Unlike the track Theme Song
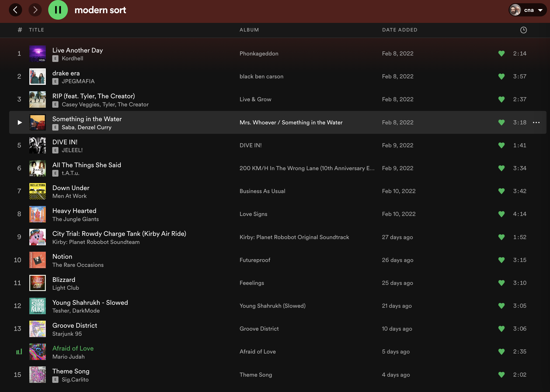This screenshot has width=550, height=392. pos(501,374)
